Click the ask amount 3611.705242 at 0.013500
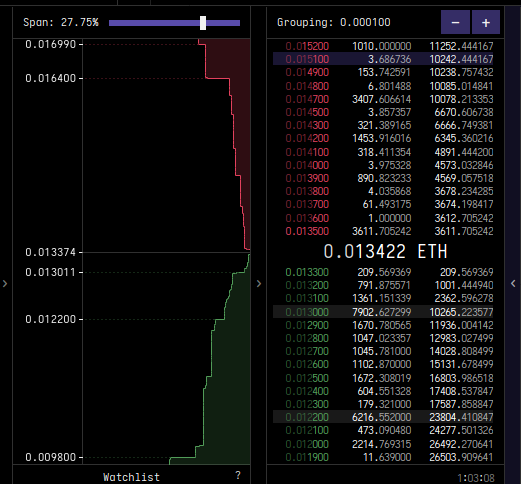 [x=382, y=231]
